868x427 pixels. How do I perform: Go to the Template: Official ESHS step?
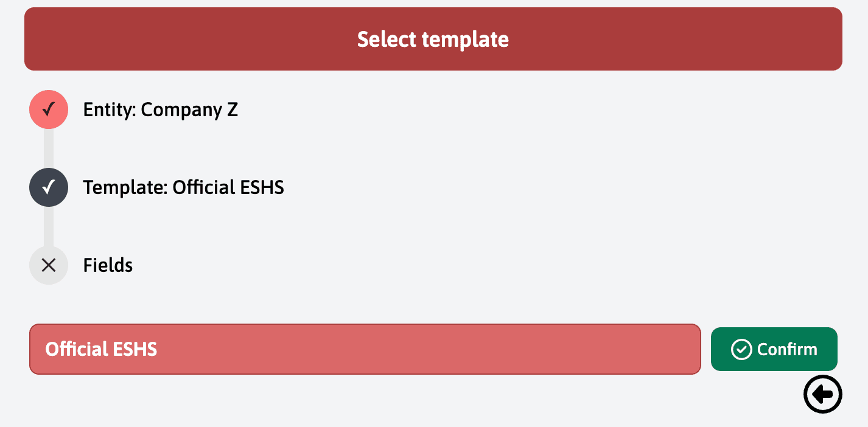(183, 187)
